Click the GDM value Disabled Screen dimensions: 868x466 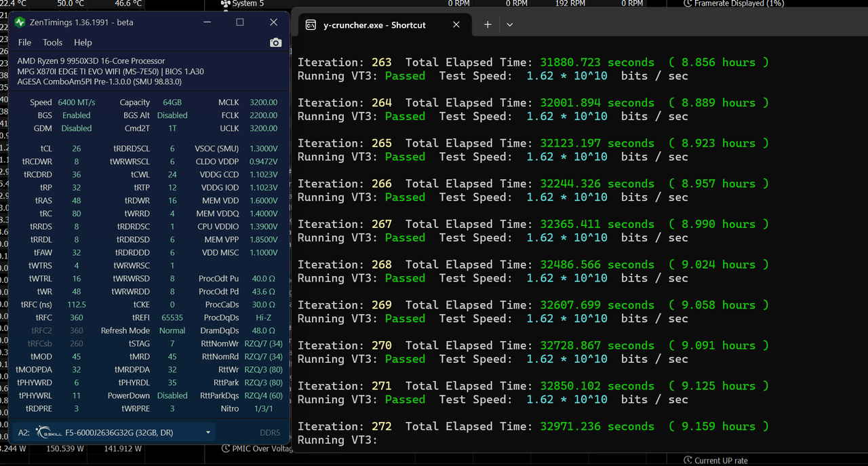click(x=77, y=128)
